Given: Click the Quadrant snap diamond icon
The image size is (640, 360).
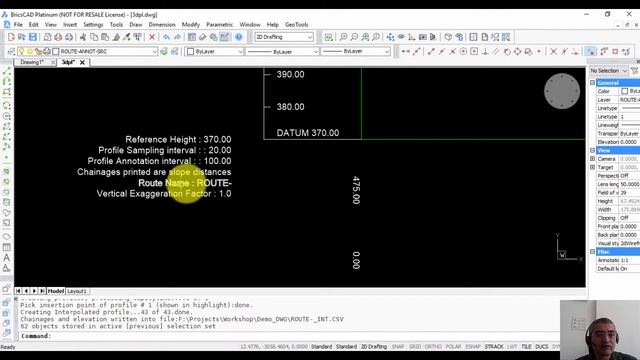Looking at the screenshot, I should point(517,51).
